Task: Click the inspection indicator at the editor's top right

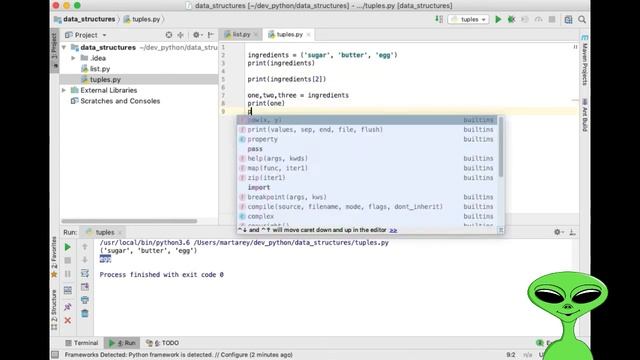Action: pos(575,47)
